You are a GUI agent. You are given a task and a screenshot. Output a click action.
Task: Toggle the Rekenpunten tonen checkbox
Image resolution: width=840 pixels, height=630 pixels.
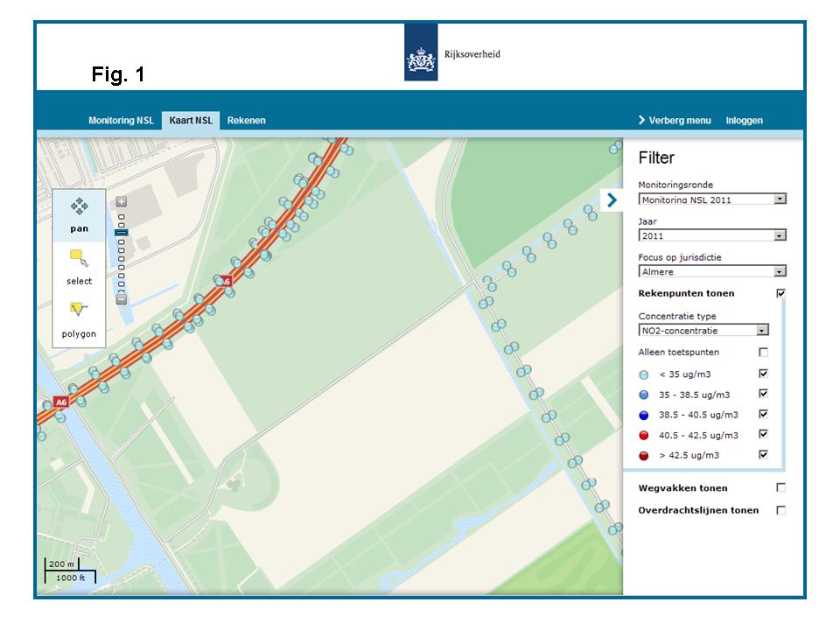780,293
